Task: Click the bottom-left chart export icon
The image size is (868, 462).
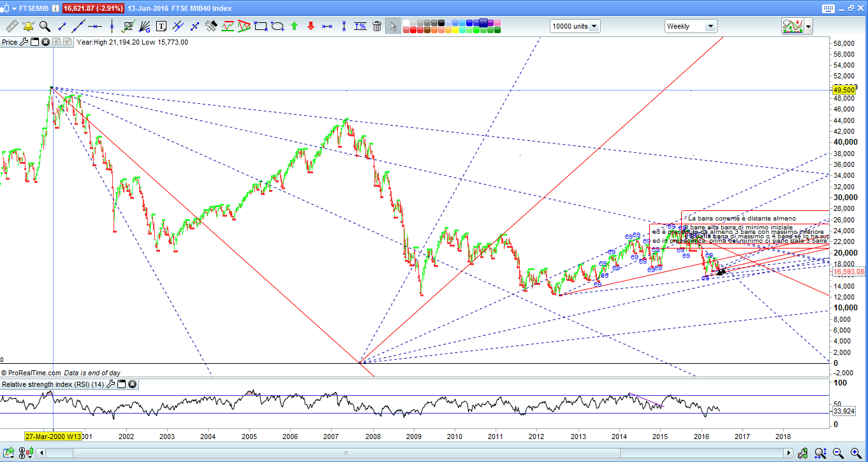Action: click(x=9, y=452)
